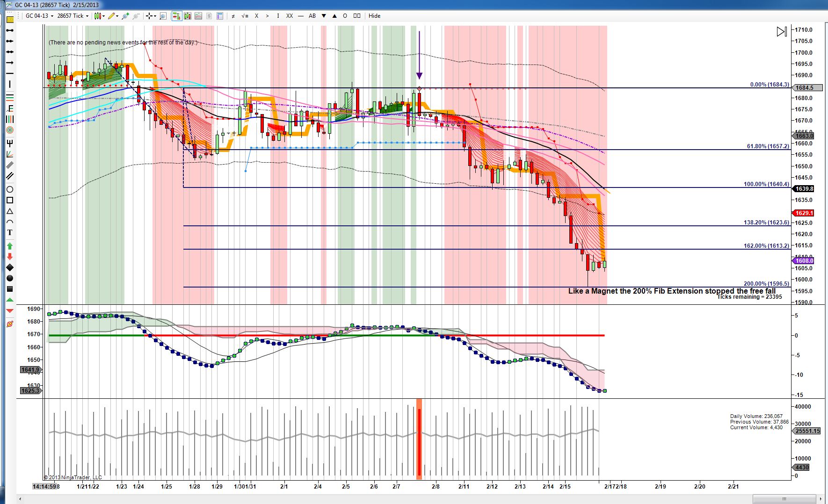Open the crosshair cursor type dropdown
Image resolution: width=828 pixels, height=504 pixels.
151,16
